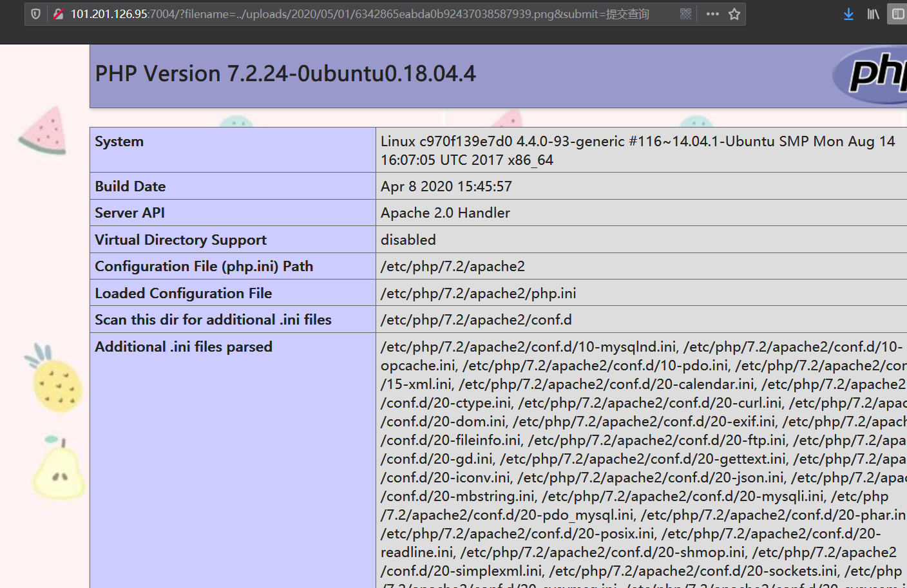Click the tracking protection shield icon
The image size is (907, 588).
(x=36, y=14)
